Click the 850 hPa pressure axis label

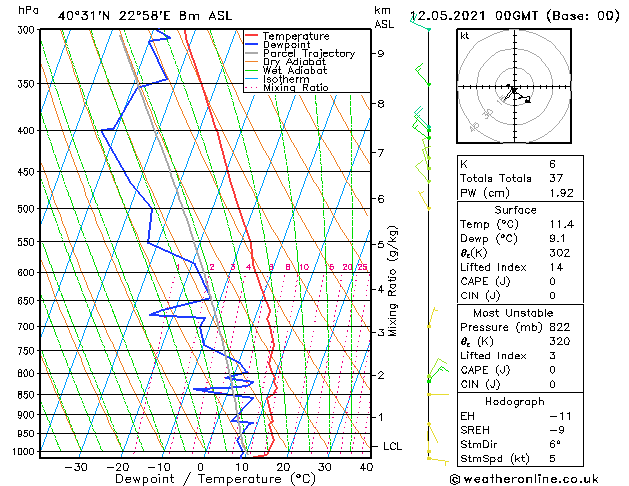[26, 395]
